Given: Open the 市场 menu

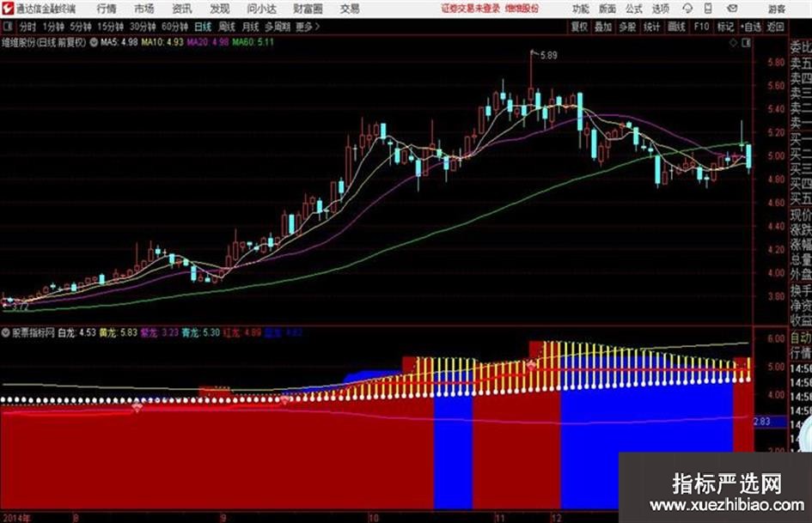Looking at the screenshot, I should [x=144, y=9].
